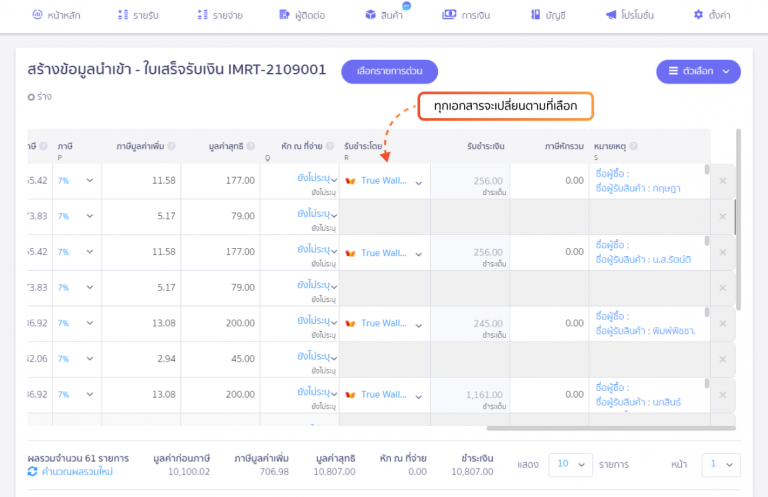Delete the row with remark กฤษฎา
Image resolution: width=768 pixels, height=497 pixels.
click(x=722, y=181)
